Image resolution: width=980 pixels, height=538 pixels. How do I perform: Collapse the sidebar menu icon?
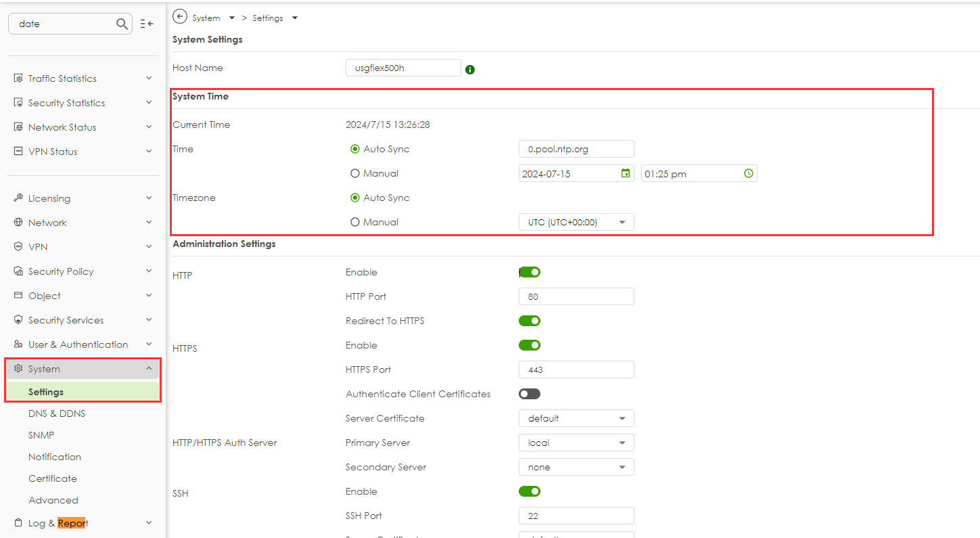click(147, 24)
